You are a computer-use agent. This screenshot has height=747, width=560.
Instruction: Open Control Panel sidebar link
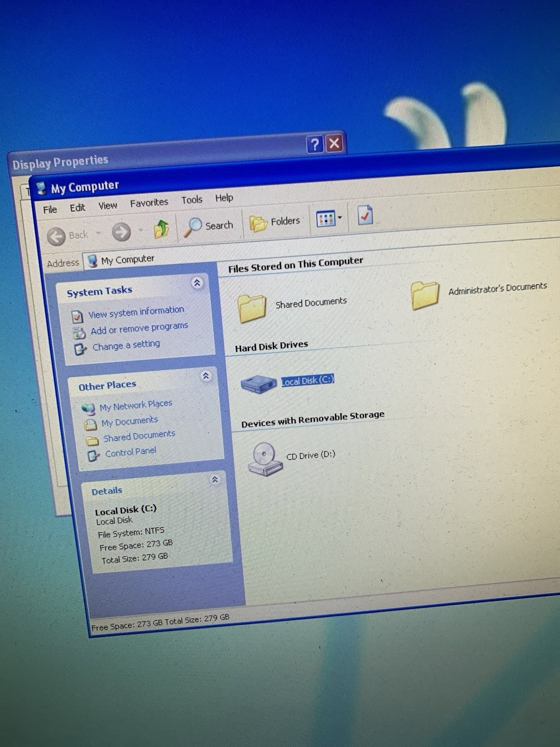point(131,452)
